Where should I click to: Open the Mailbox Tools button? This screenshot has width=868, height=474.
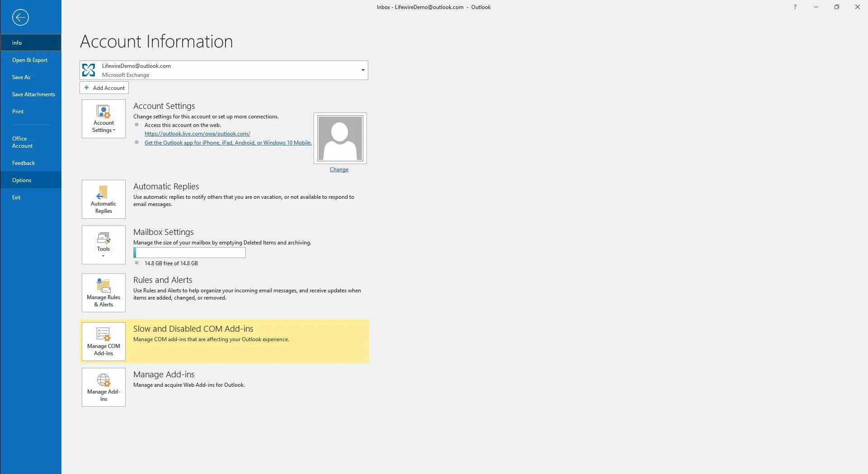[x=103, y=245]
